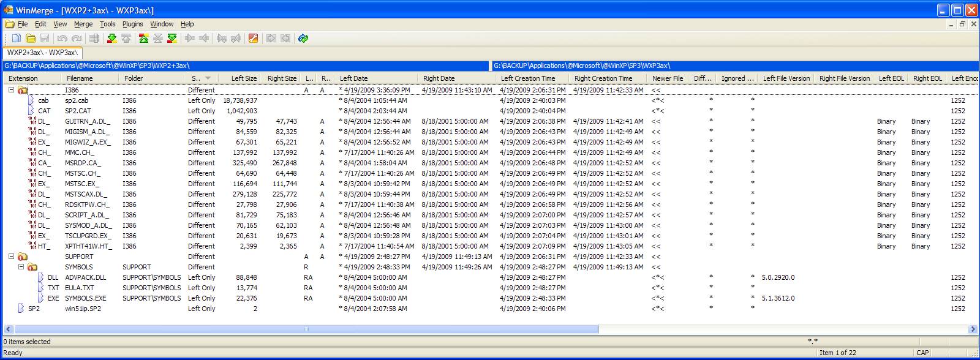
Task: Click the Redo toolbar icon
Action: (77, 39)
